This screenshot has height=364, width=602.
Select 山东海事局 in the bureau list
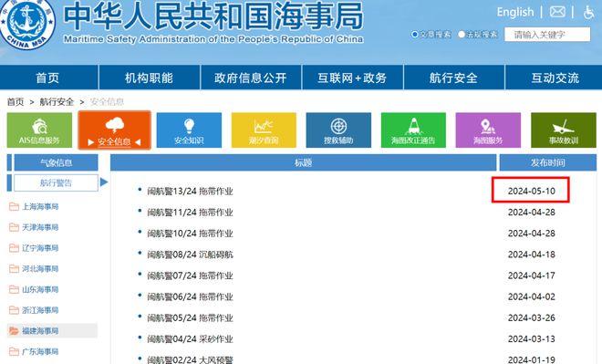click(x=40, y=289)
